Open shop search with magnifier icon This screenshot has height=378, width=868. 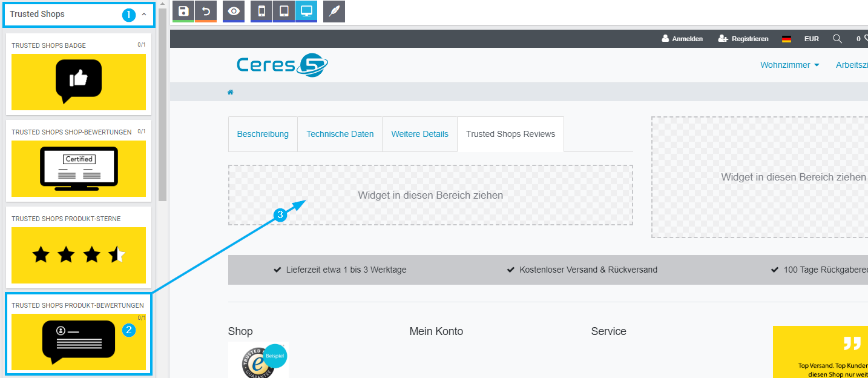click(x=838, y=39)
